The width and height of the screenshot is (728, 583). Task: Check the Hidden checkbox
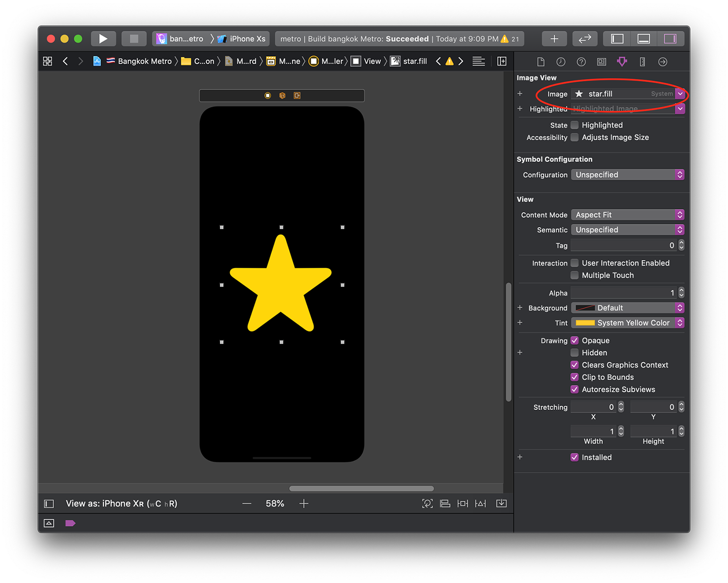point(575,353)
